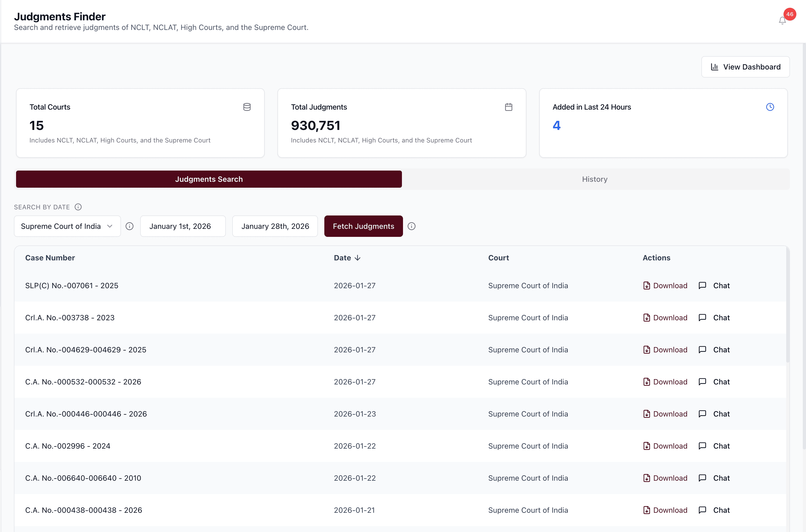Download C.A. No.-002996 - 2024 judgment
The height and width of the screenshot is (532, 806).
point(665,446)
